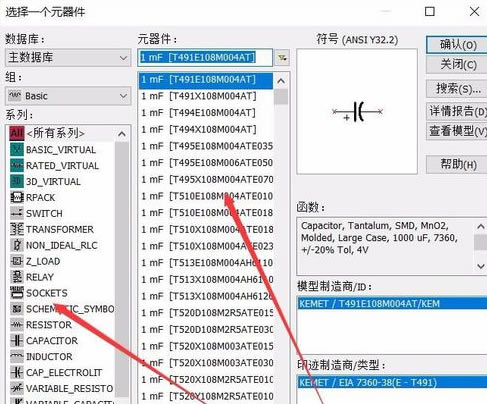Choose the RPACK family icon
The width and height of the screenshot is (487, 404).
point(17,197)
